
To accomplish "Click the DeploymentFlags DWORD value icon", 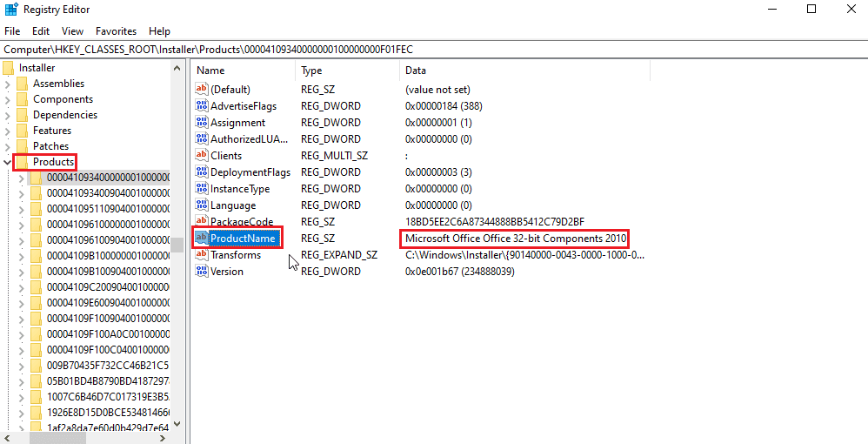I will pos(202,172).
